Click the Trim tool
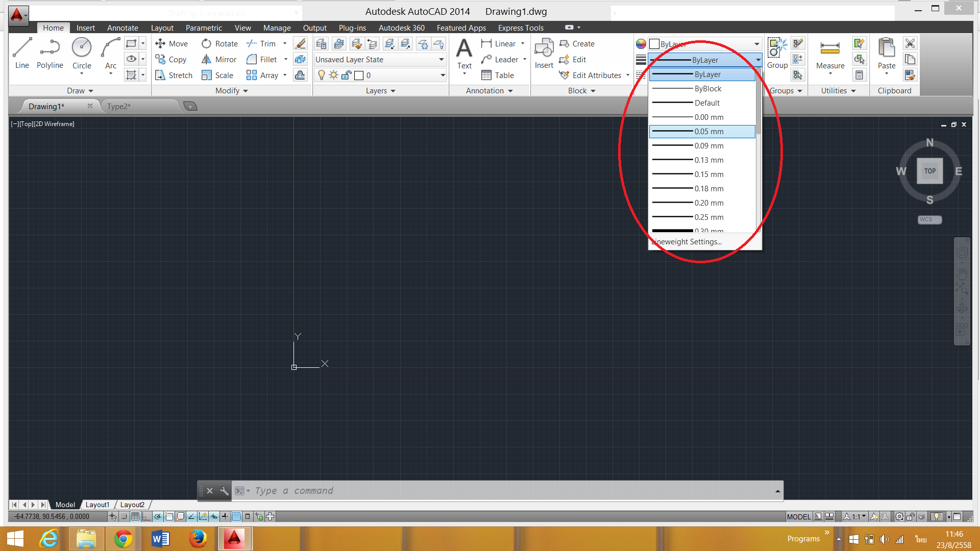This screenshot has width=980, height=551. [x=261, y=44]
